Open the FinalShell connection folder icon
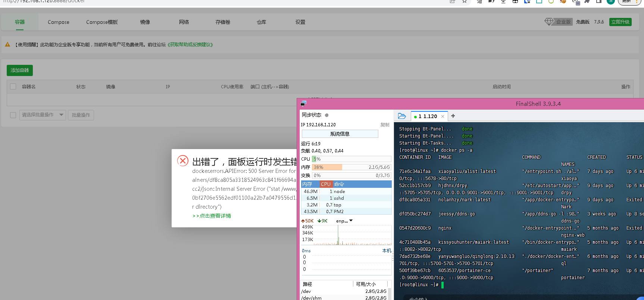 point(402,116)
